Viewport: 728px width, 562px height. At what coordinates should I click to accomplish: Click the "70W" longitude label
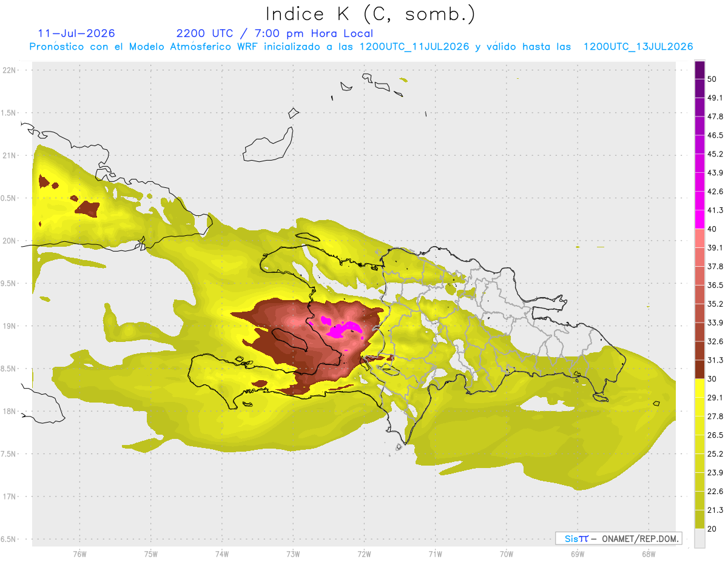tap(507, 554)
